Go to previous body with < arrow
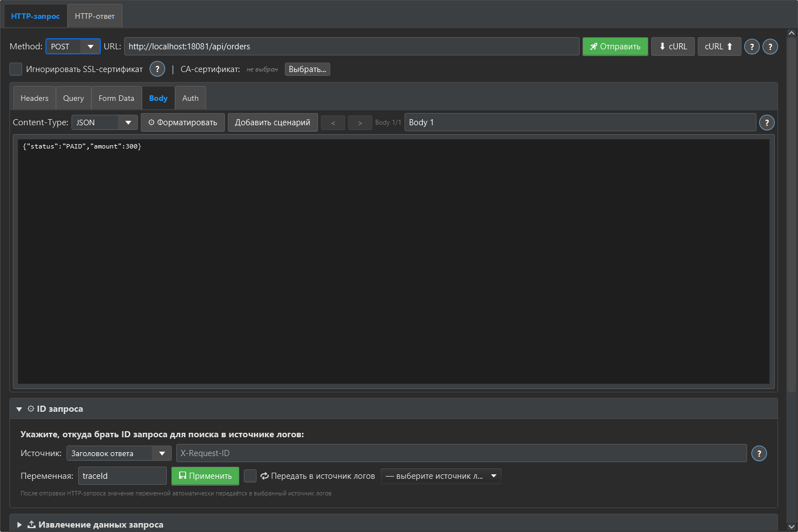Viewport: 798px width, 532px height. (333, 122)
